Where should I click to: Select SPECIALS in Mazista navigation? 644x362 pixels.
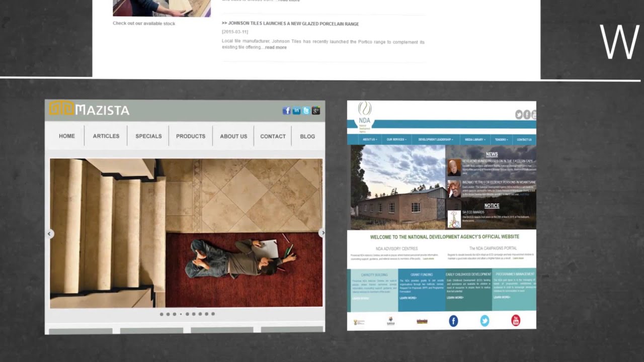click(149, 136)
